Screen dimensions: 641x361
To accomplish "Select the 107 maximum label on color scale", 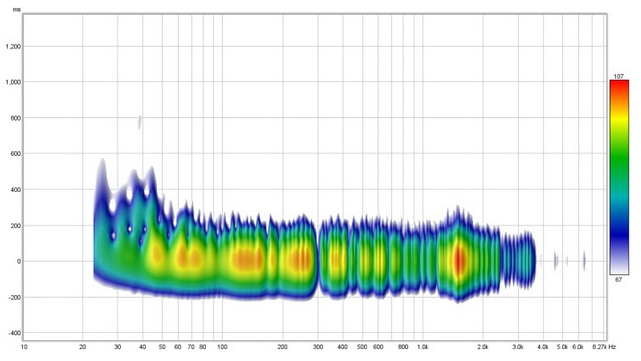I will point(619,76).
